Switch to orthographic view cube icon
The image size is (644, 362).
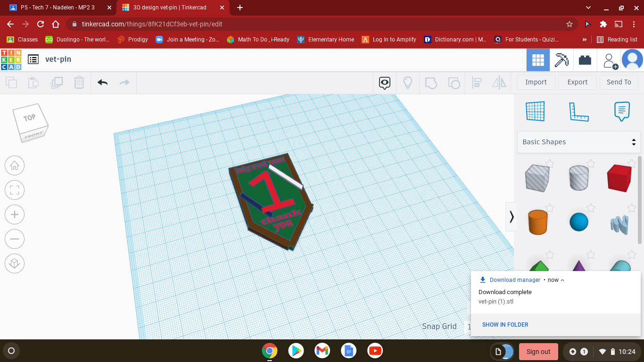click(x=15, y=263)
